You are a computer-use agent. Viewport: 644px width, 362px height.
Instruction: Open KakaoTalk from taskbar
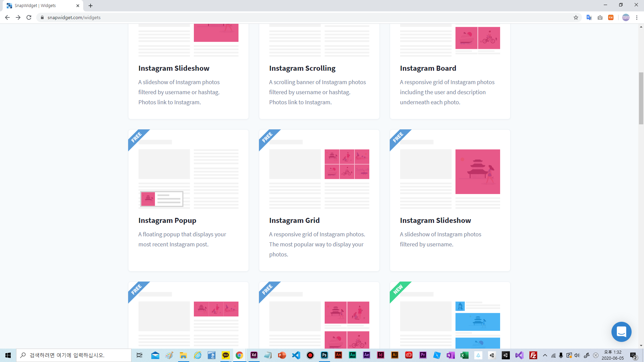coord(226,355)
